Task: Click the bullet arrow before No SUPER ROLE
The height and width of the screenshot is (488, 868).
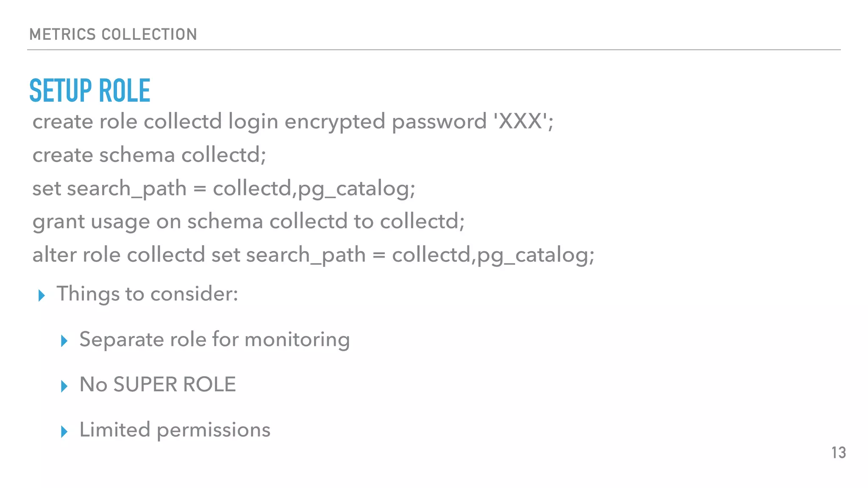Action: [x=64, y=386]
